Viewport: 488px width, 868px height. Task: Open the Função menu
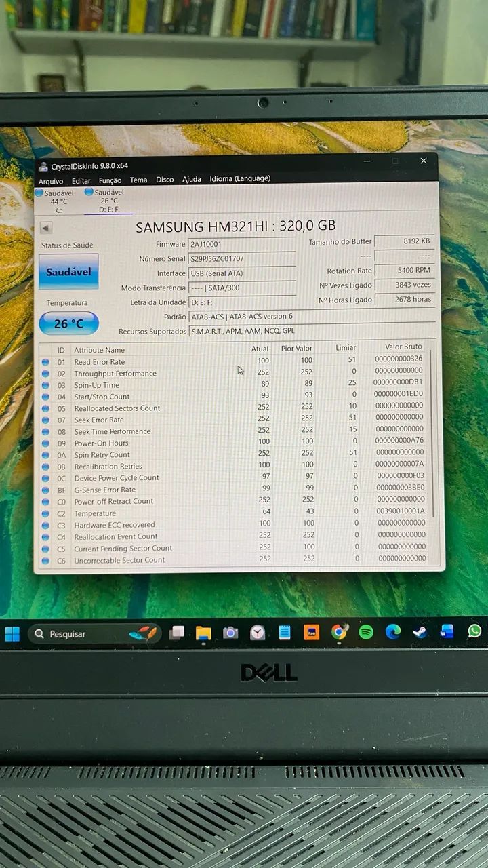pyautogui.click(x=110, y=180)
